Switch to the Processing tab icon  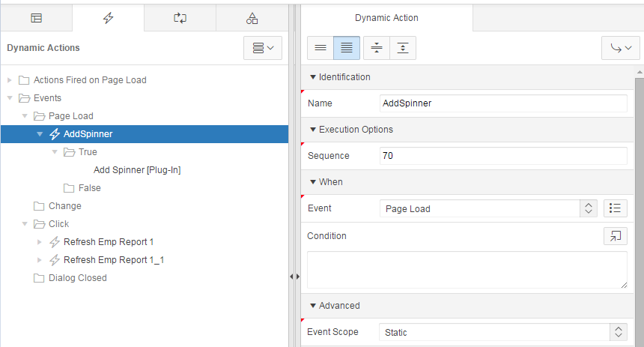click(x=180, y=18)
